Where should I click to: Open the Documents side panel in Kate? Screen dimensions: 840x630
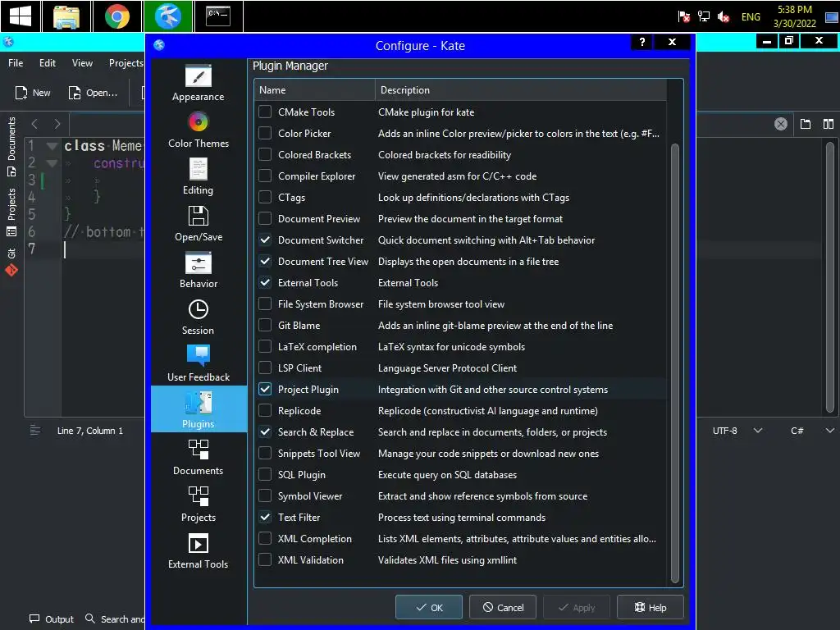11,146
